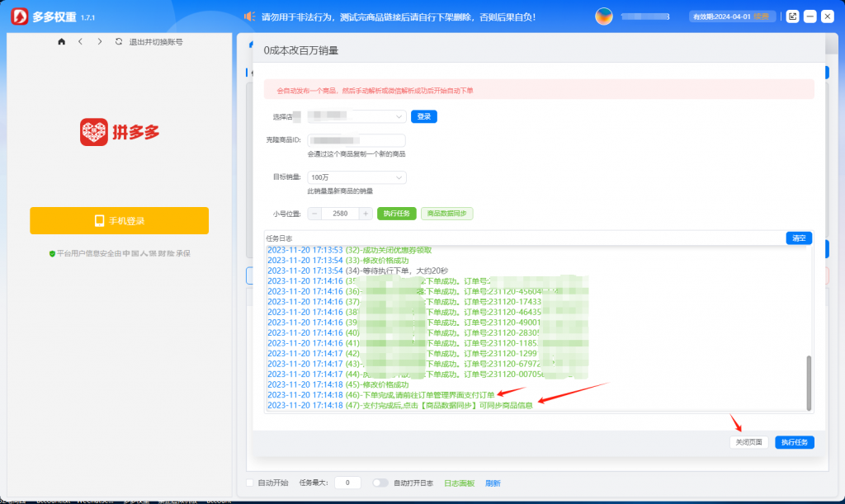The height and width of the screenshot is (504, 845).
Task: Click 关闭页面 to close the dialog
Action: pyautogui.click(x=748, y=442)
